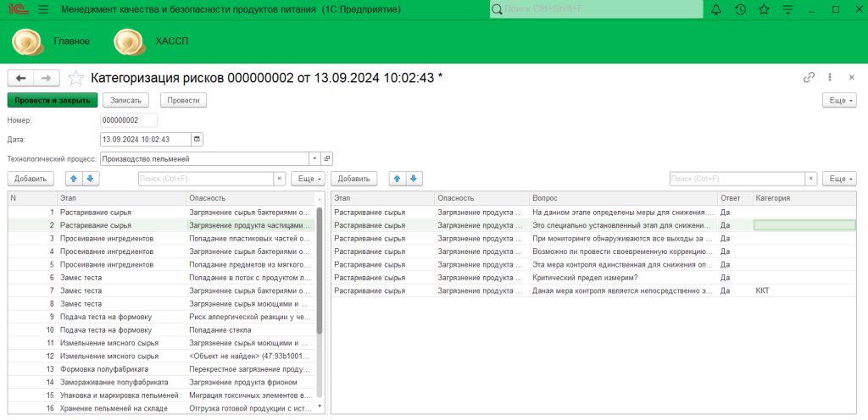
Task: Open the notifications bell icon
Action: tap(716, 9)
